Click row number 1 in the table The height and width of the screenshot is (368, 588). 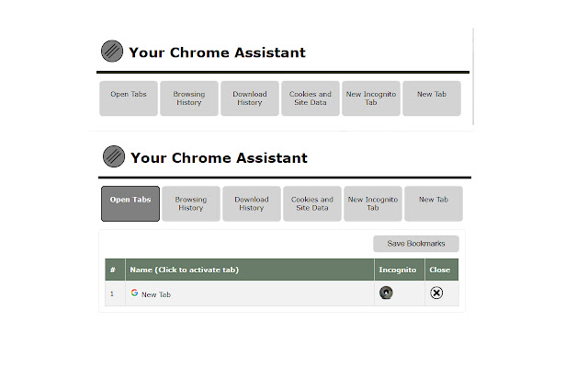[x=112, y=293]
